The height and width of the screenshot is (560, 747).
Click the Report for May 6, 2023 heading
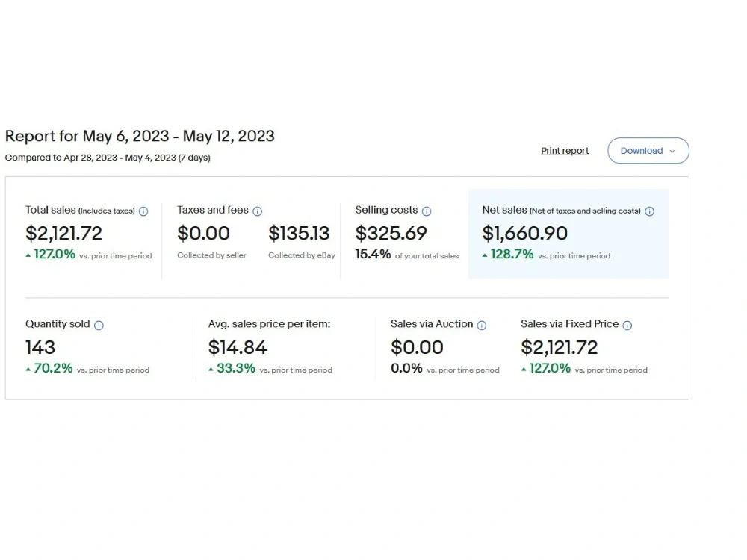click(140, 136)
